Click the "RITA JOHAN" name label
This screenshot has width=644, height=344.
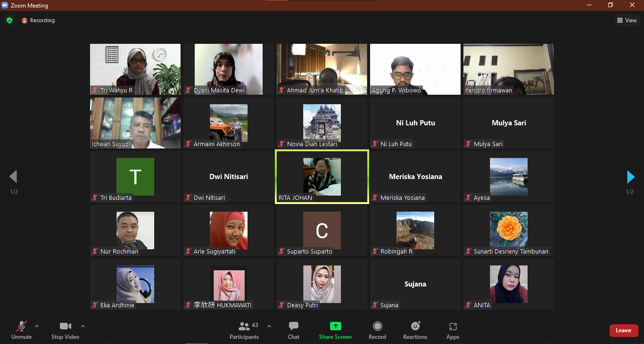point(295,198)
